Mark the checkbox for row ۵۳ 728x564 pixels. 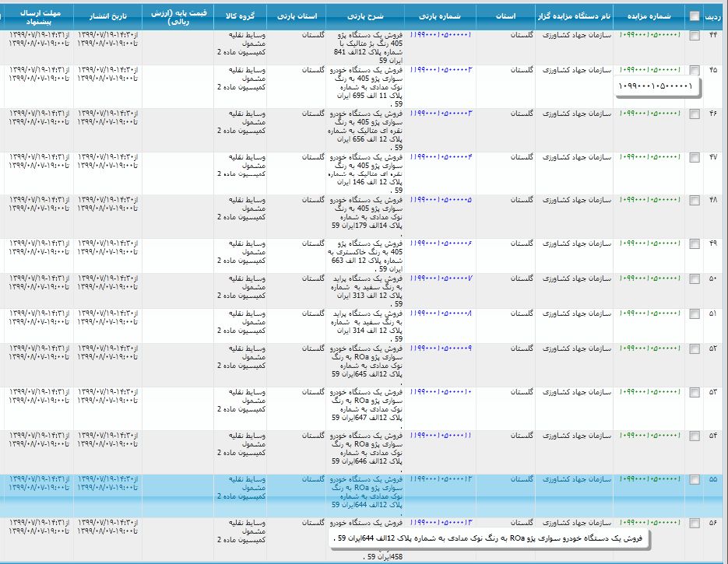pos(695,391)
